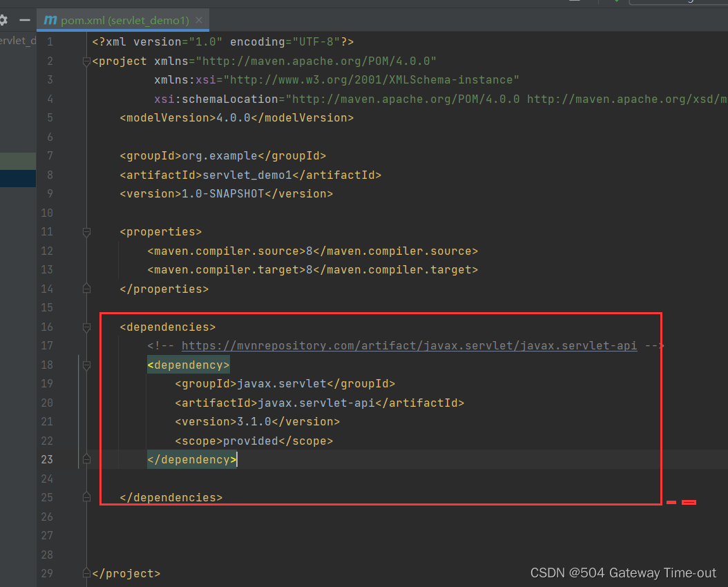
Task: Click line number 23 in the gutter
Action: pos(47,459)
